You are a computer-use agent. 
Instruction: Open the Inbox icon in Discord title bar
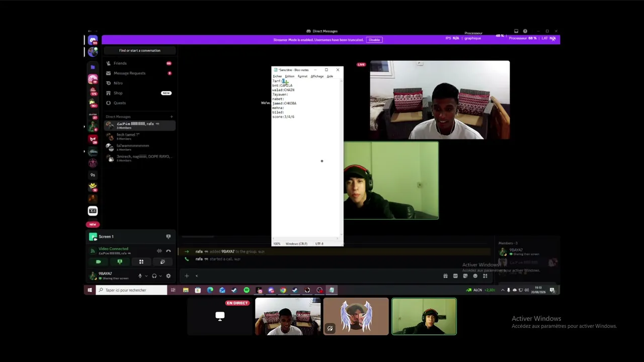(x=516, y=31)
